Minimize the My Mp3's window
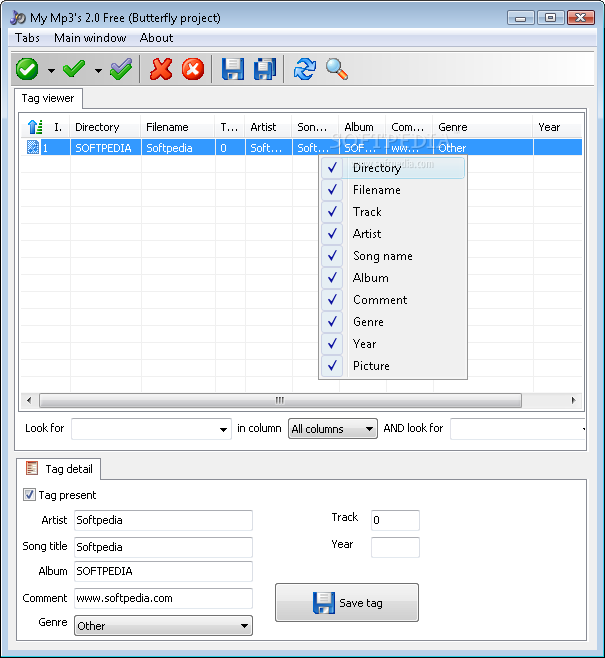Image resolution: width=605 pixels, height=658 pixels. (520, 18)
